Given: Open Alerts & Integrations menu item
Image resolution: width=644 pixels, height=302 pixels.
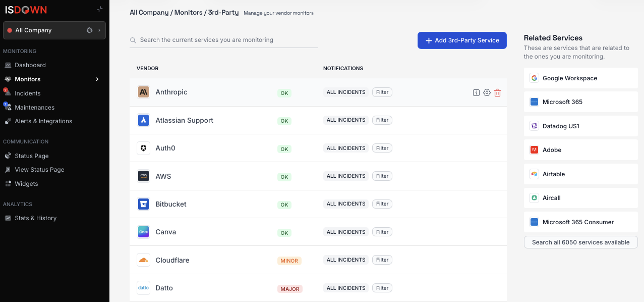Looking at the screenshot, I should click(43, 121).
